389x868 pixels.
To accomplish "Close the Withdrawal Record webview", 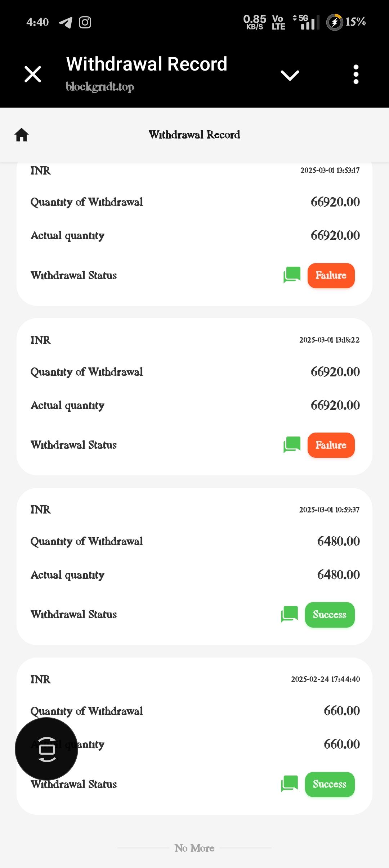I will pos(33,74).
